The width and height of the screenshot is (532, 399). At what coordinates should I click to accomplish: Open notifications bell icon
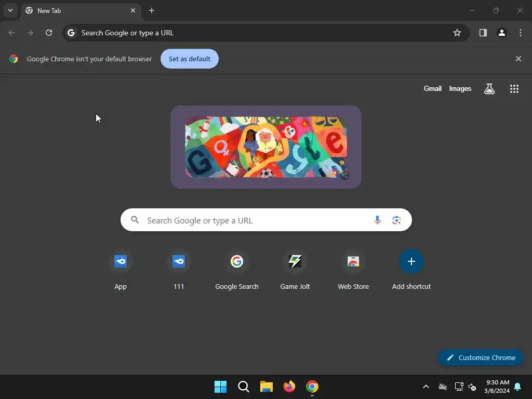(x=518, y=387)
